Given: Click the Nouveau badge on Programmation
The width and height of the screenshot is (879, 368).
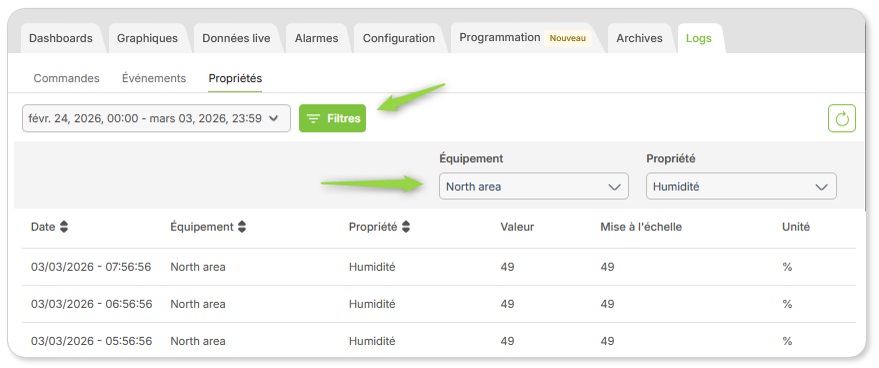Looking at the screenshot, I should tap(567, 38).
